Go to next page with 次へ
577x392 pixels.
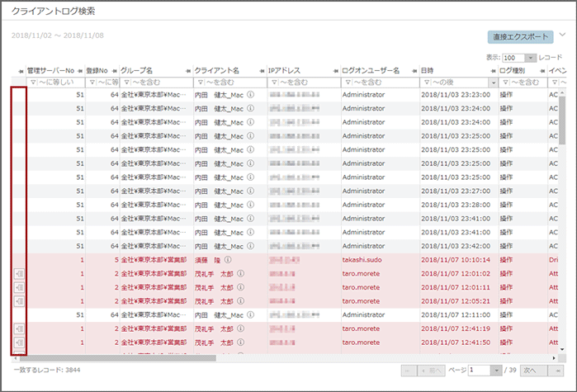coord(531,371)
